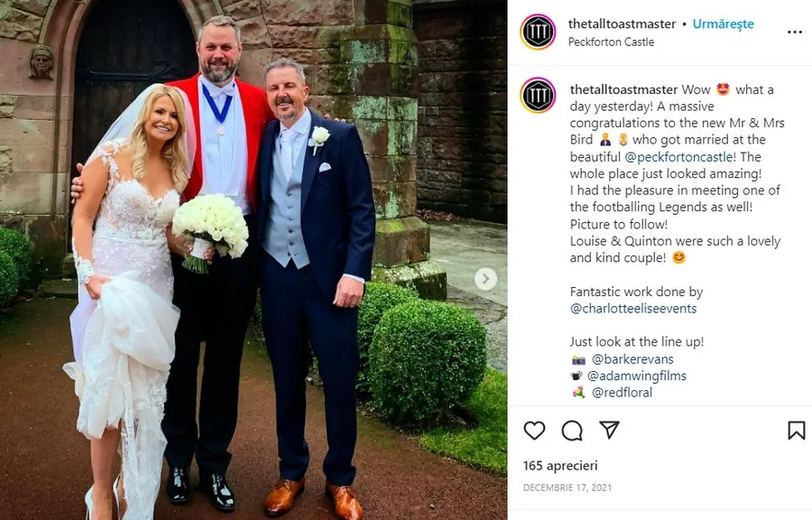Viewport: 812px width, 520px height.
Task: Open the Peckforton Castle location link
Action: tap(611, 42)
